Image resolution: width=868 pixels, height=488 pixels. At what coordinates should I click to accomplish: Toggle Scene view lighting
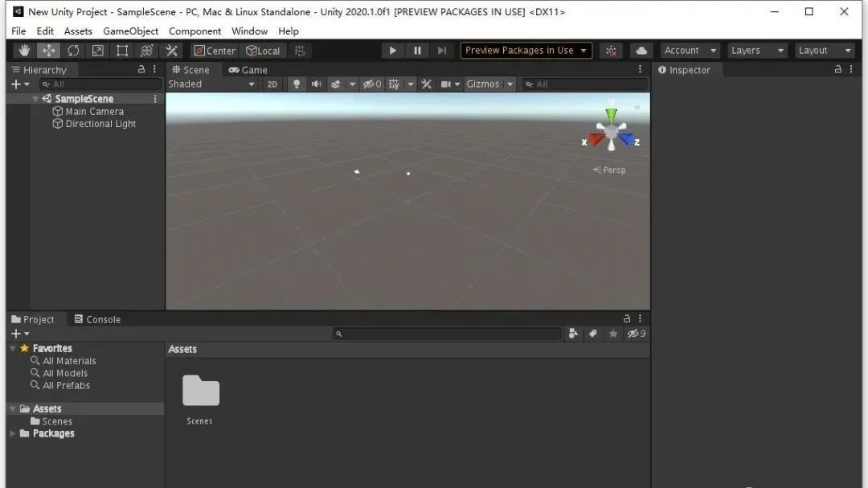297,84
